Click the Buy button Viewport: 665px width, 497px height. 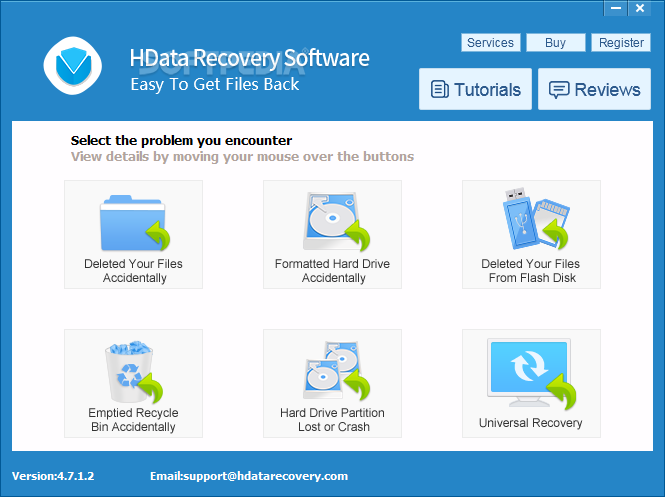[x=556, y=42]
